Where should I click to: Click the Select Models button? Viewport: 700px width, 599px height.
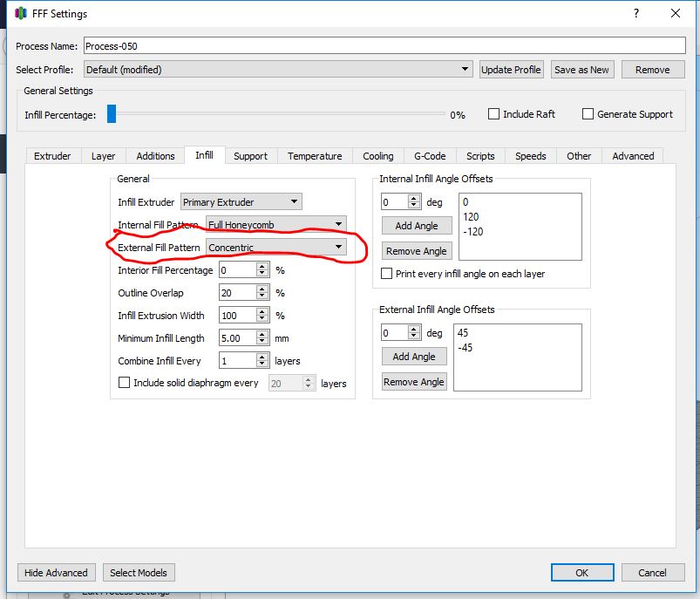[x=139, y=573]
